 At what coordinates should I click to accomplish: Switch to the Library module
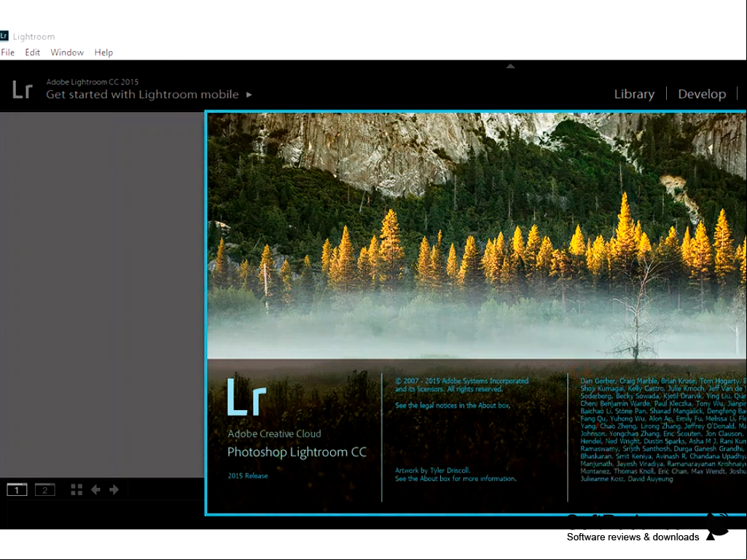[634, 94]
